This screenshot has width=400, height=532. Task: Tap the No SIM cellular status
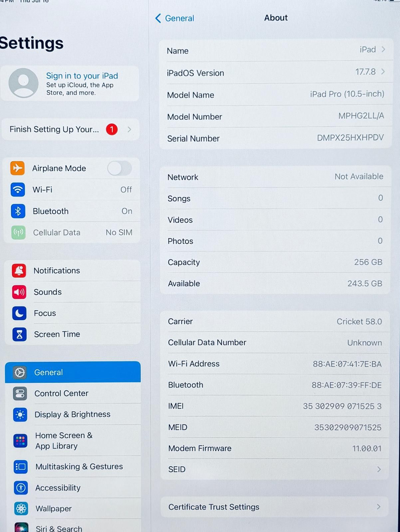[x=119, y=232]
